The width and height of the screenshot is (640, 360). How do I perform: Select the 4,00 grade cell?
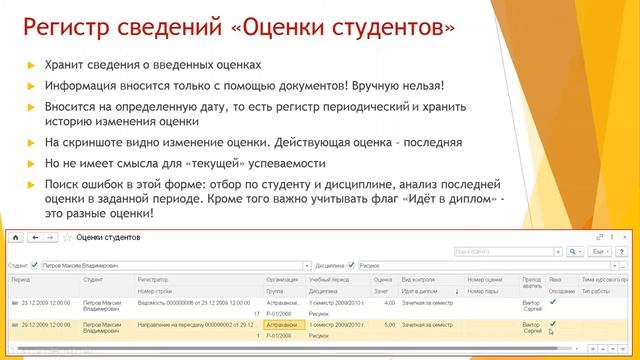coord(389,303)
